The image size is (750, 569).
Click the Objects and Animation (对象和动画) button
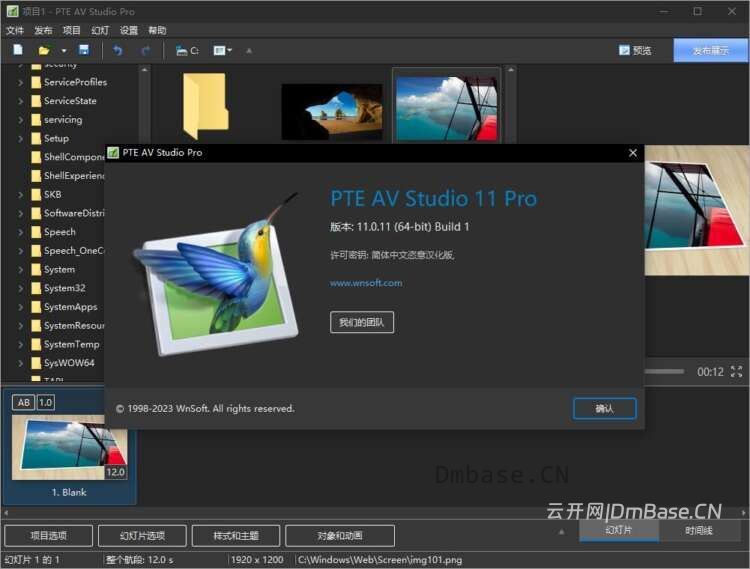click(340, 536)
